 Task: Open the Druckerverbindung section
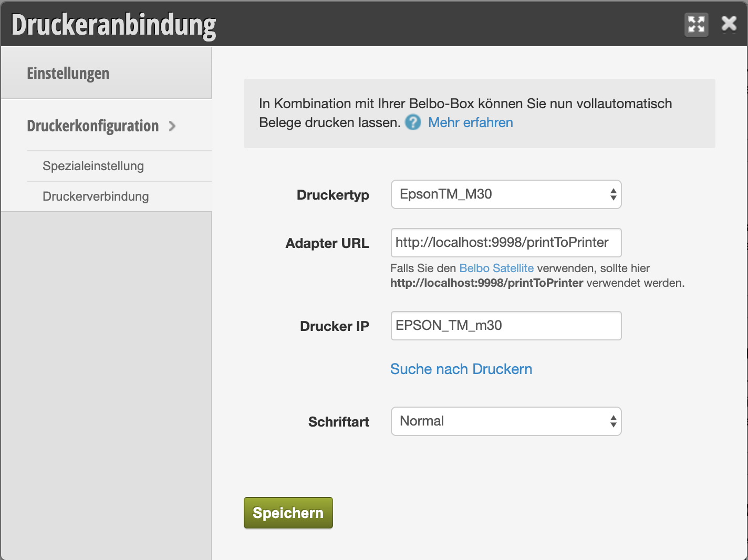(95, 196)
